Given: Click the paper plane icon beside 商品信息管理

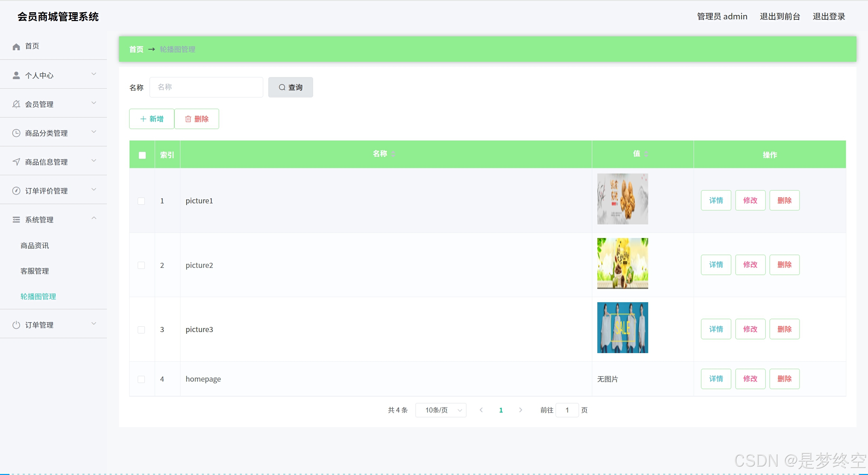Looking at the screenshot, I should click(16, 162).
